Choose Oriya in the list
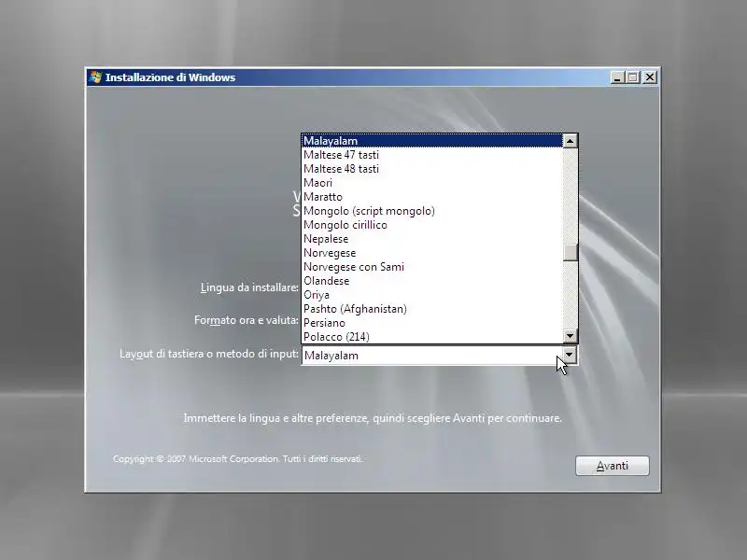The width and height of the screenshot is (747, 560). tap(432, 295)
